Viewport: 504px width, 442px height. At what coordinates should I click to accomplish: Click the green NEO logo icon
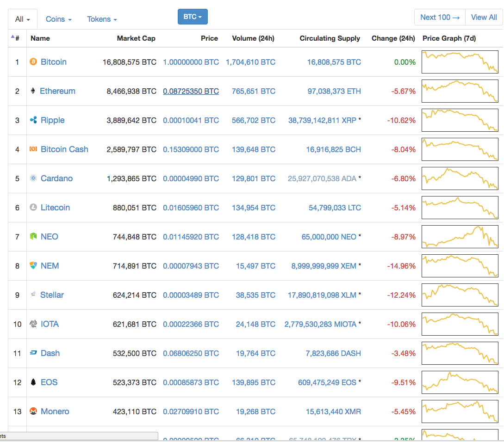click(33, 236)
